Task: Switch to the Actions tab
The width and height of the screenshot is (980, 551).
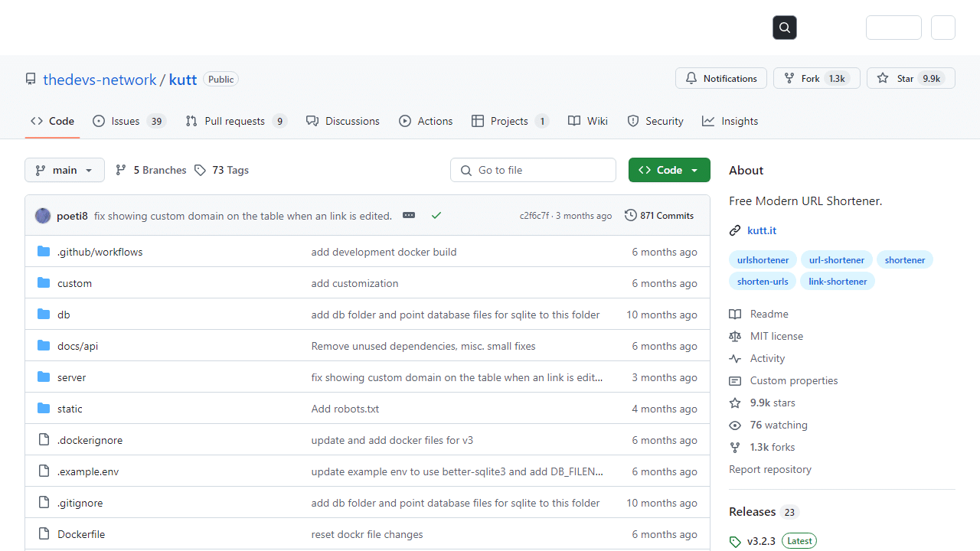Action: pos(426,121)
